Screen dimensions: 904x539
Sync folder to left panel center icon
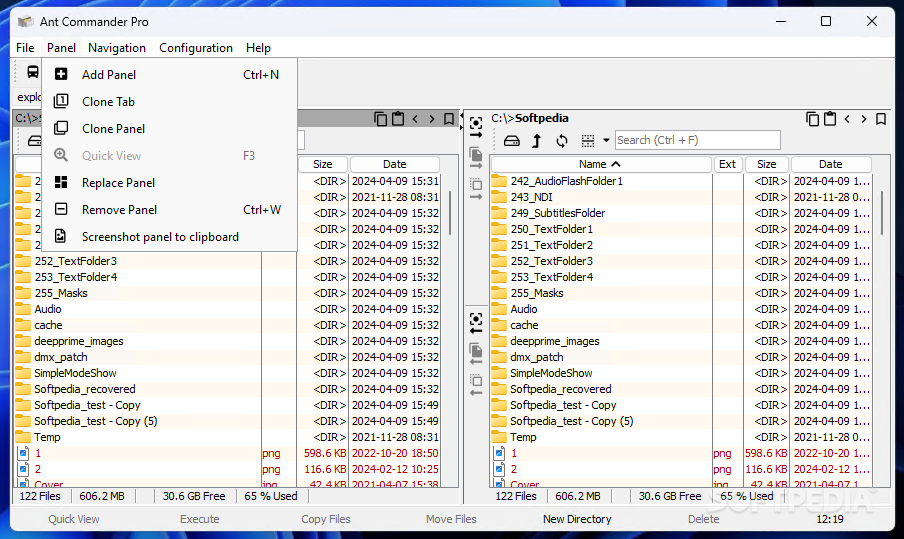click(x=476, y=323)
